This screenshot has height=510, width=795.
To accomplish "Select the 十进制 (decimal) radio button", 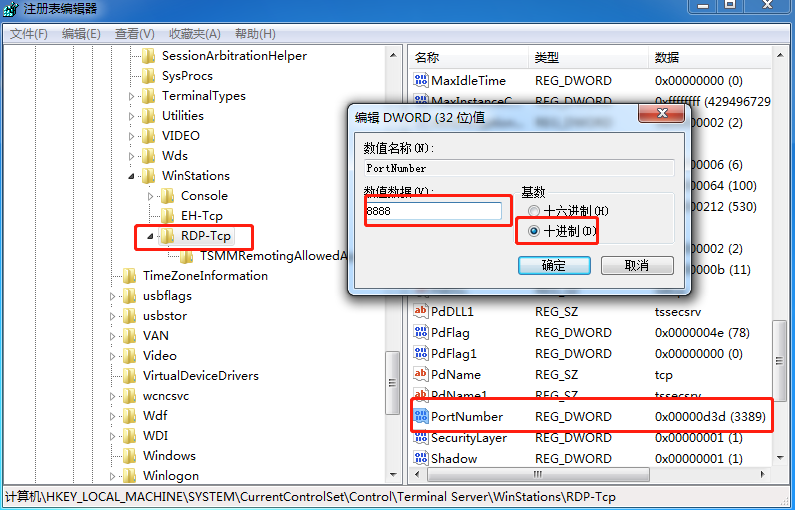I will coord(534,231).
